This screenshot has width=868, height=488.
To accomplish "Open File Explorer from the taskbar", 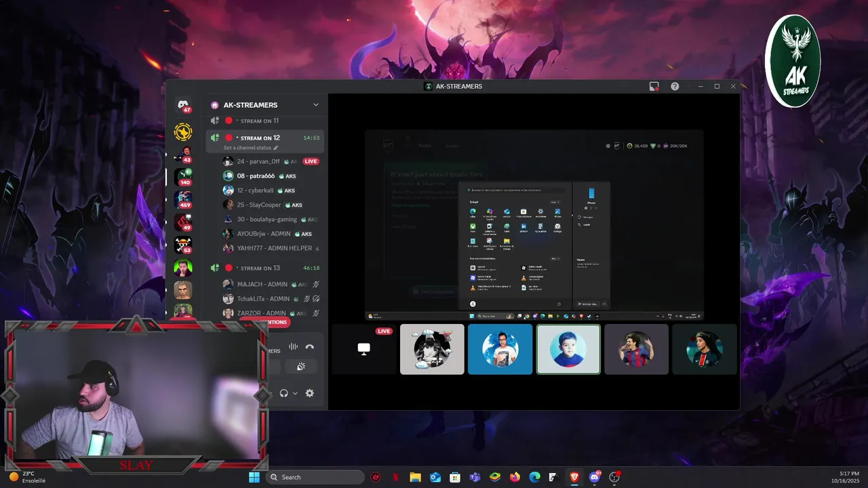I will tap(416, 477).
